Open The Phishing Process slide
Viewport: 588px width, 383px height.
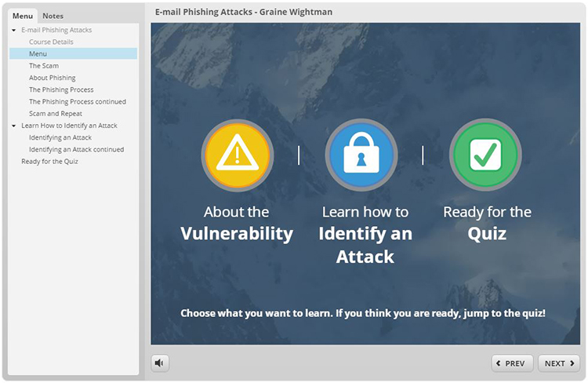pyautogui.click(x=61, y=89)
